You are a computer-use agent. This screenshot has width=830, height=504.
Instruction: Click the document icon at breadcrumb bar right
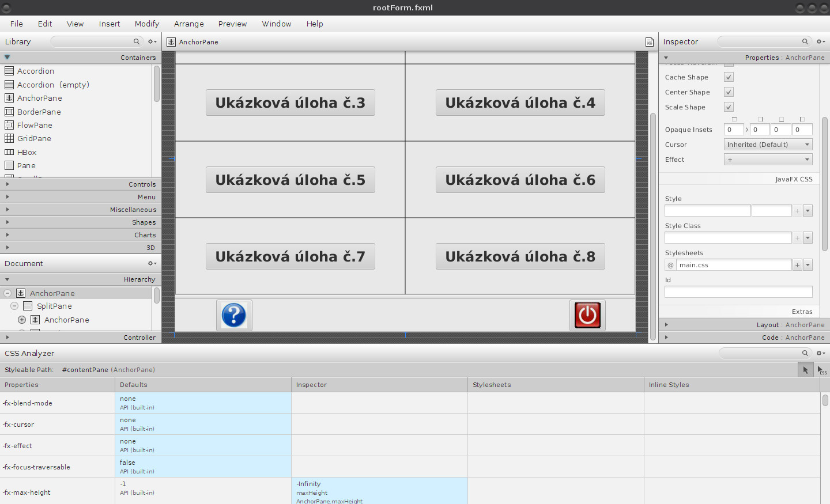(x=650, y=42)
